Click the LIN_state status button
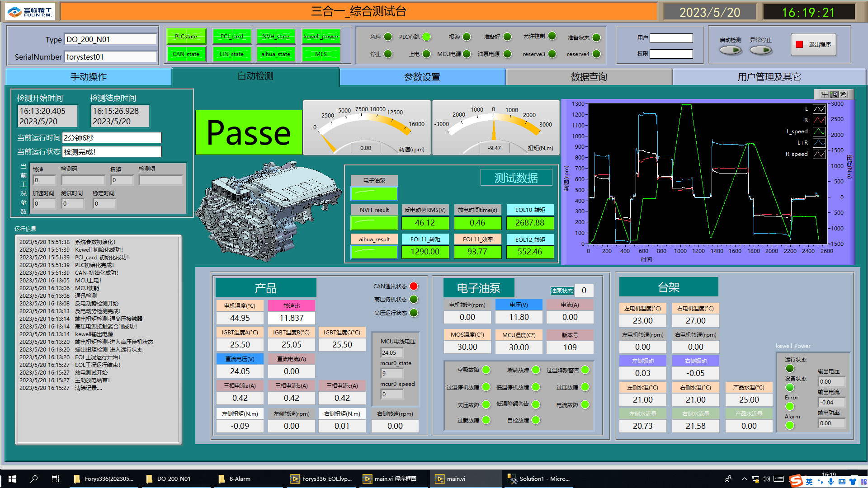Image resolution: width=868 pixels, height=488 pixels. tap(231, 54)
